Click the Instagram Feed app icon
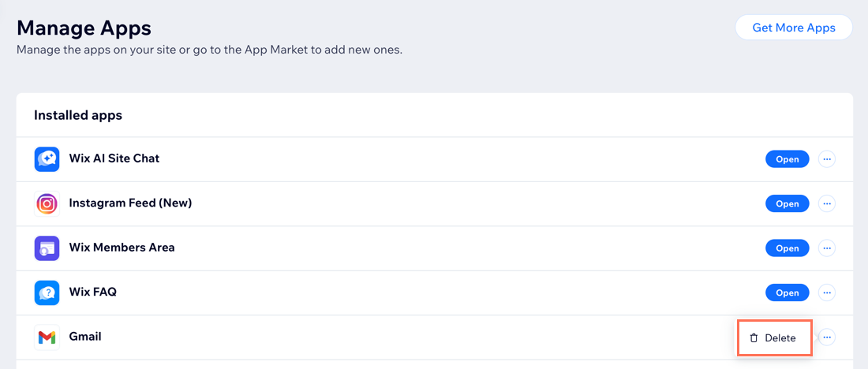868x369 pixels. pyautogui.click(x=47, y=203)
